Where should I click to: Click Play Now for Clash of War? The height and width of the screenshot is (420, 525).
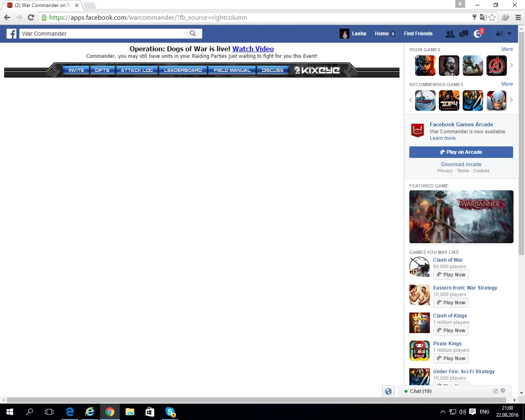click(x=451, y=275)
